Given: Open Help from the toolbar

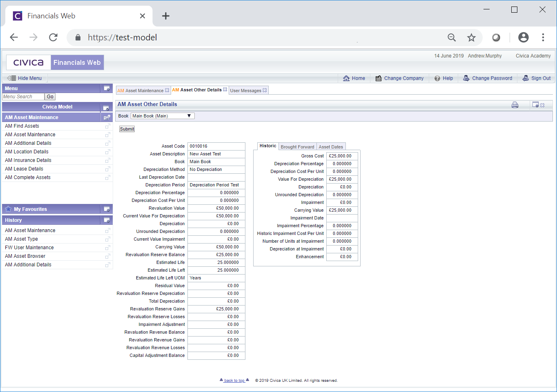Looking at the screenshot, I should [443, 78].
